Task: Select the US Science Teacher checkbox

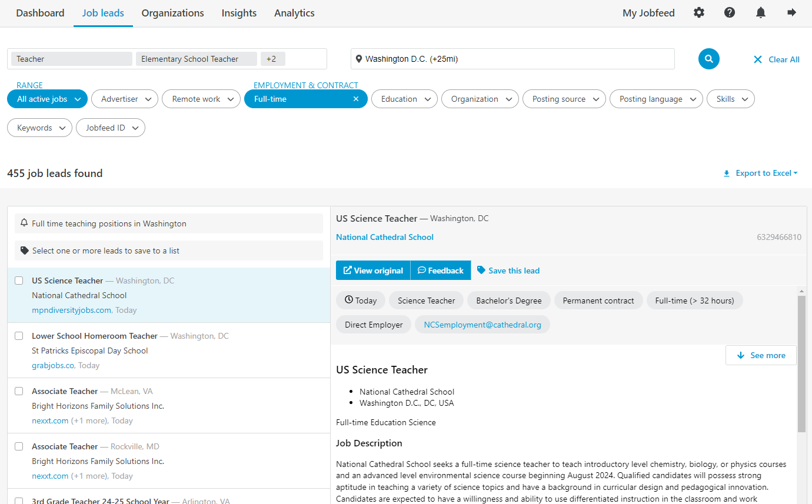Action: pos(19,281)
